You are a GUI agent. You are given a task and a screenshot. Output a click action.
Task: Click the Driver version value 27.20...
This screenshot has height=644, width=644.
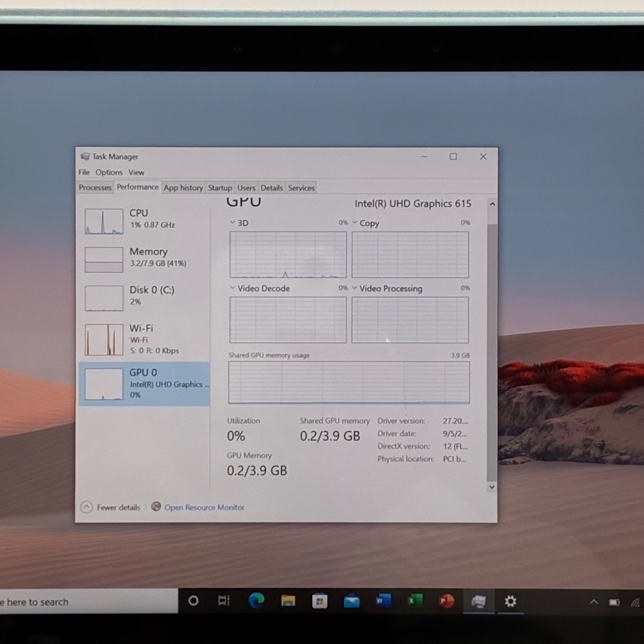(x=455, y=421)
